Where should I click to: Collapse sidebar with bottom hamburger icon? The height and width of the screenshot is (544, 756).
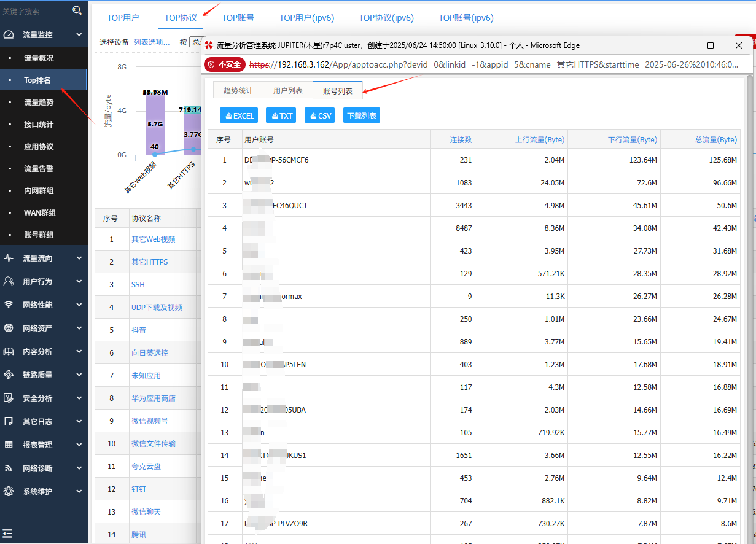(7, 534)
